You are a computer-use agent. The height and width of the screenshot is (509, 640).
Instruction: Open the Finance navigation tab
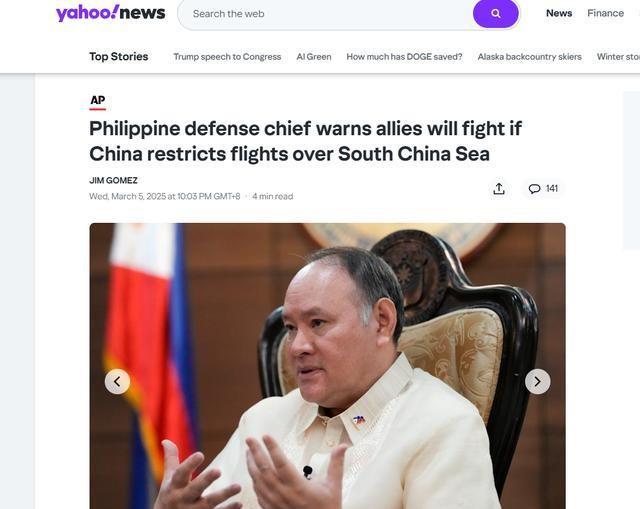coord(605,13)
